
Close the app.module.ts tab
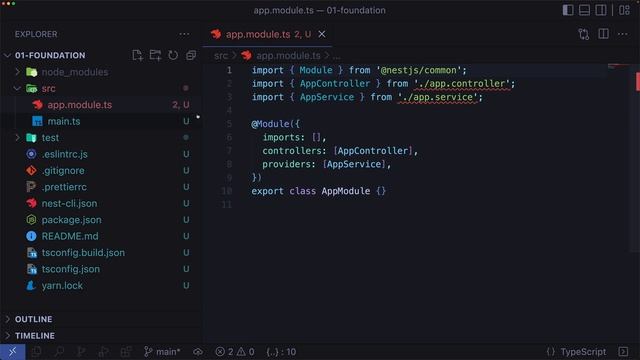[322, 34]
